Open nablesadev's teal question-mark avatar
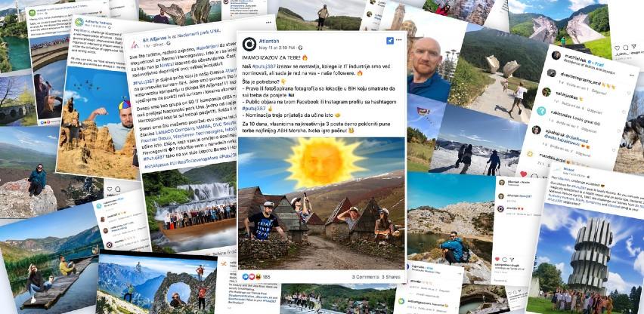The height and width of the screenshot is (314, 644). point(541,111)
